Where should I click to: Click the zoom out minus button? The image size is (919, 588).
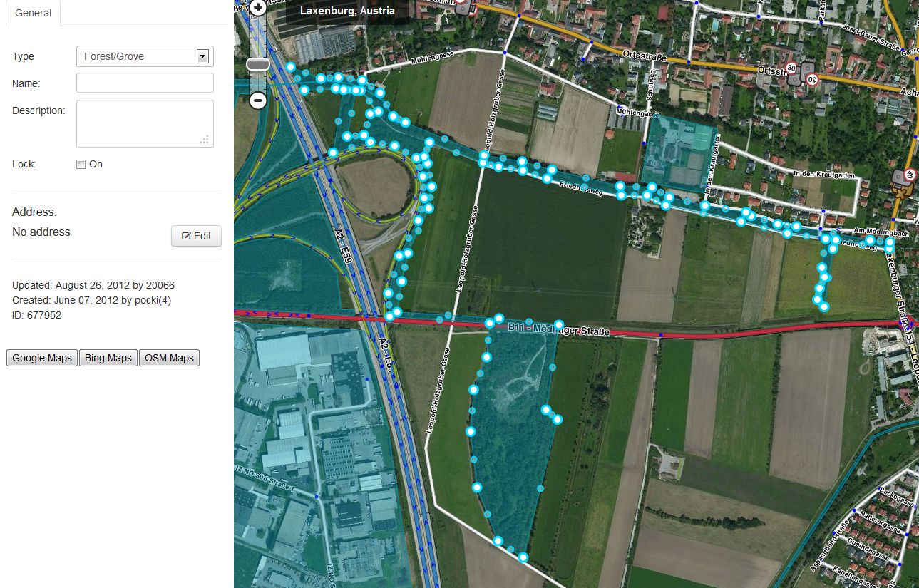click(258, 100)
